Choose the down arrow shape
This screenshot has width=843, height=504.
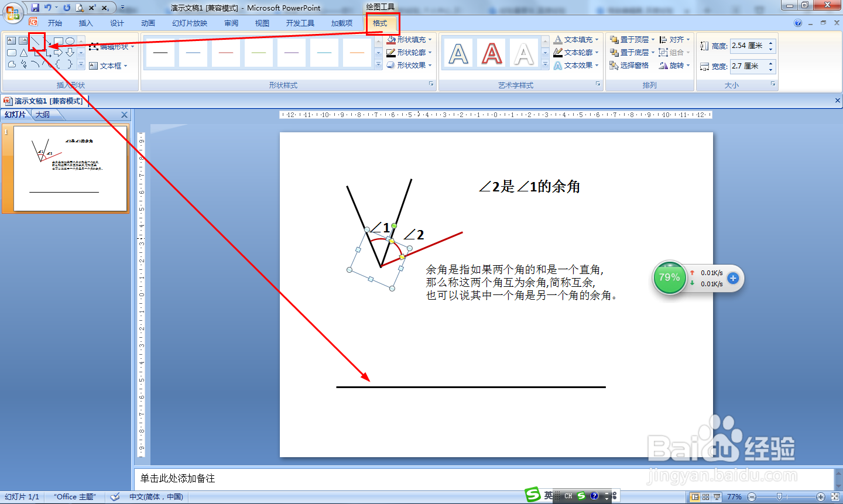pyautogui.click(x=70, y=53)
